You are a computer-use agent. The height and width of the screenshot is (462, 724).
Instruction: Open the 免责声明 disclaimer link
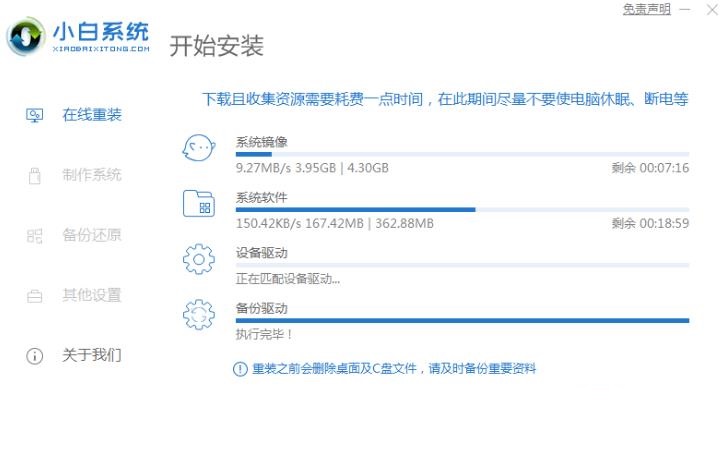tap(646, 9)
